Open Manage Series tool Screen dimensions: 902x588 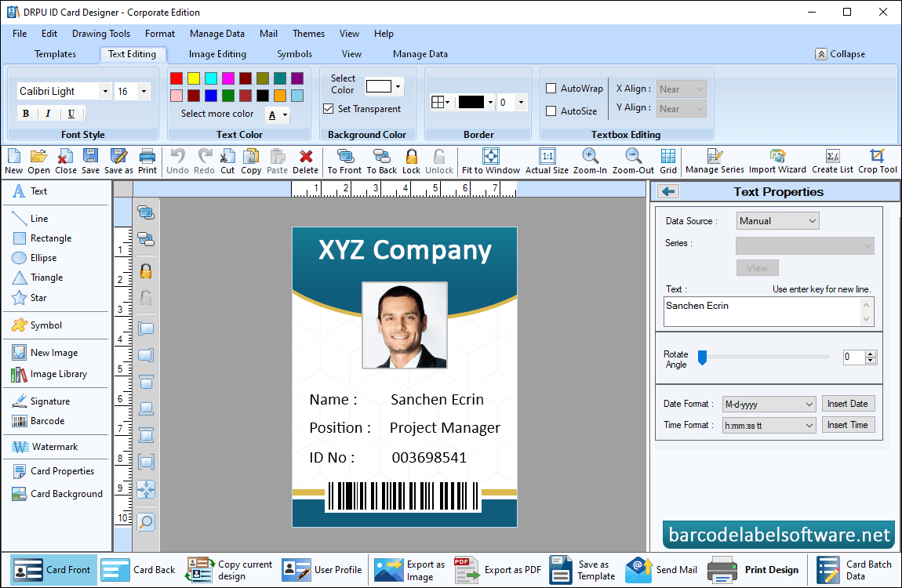[715, 162]
